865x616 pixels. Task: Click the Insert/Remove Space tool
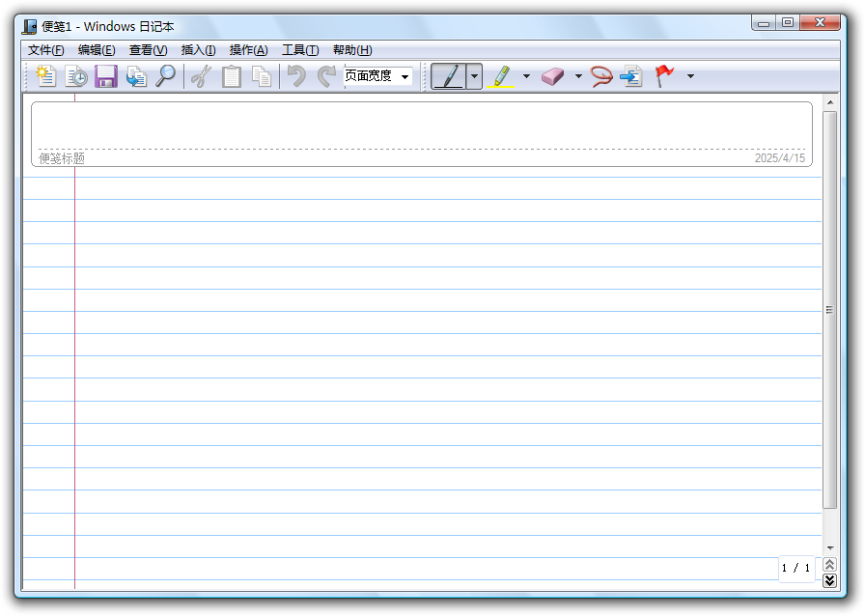631,76
